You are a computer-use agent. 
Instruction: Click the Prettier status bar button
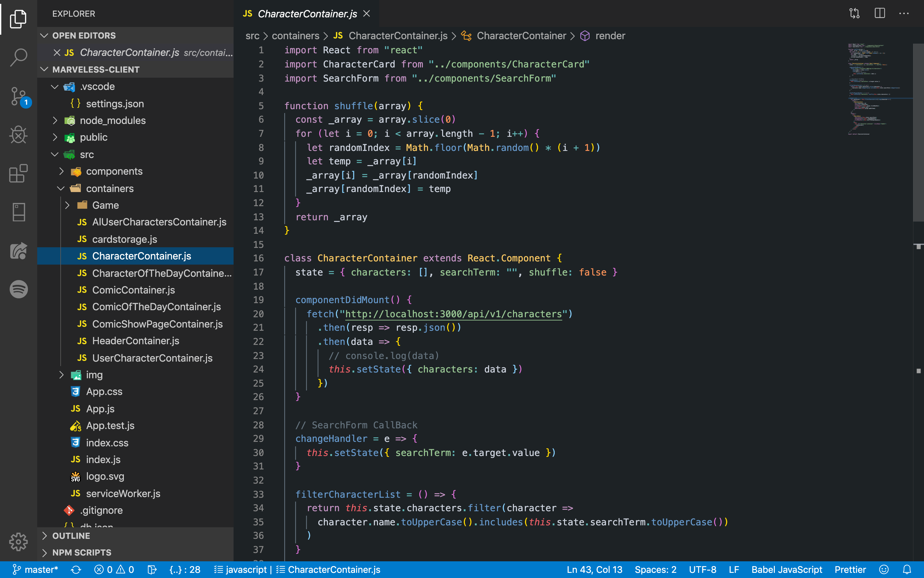(x=850, y=570)
